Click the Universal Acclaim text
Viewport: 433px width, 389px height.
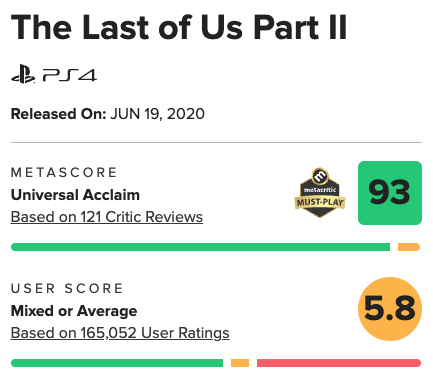point(75,195)
